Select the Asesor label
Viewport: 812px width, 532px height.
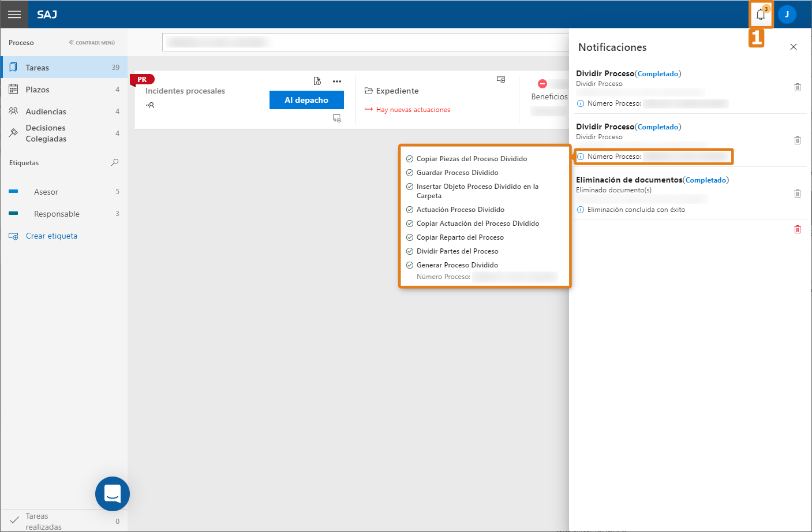point(64,192)
